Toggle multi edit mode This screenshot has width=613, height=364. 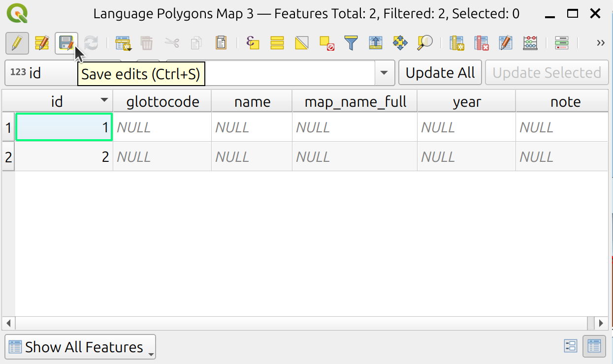(42, 43)
